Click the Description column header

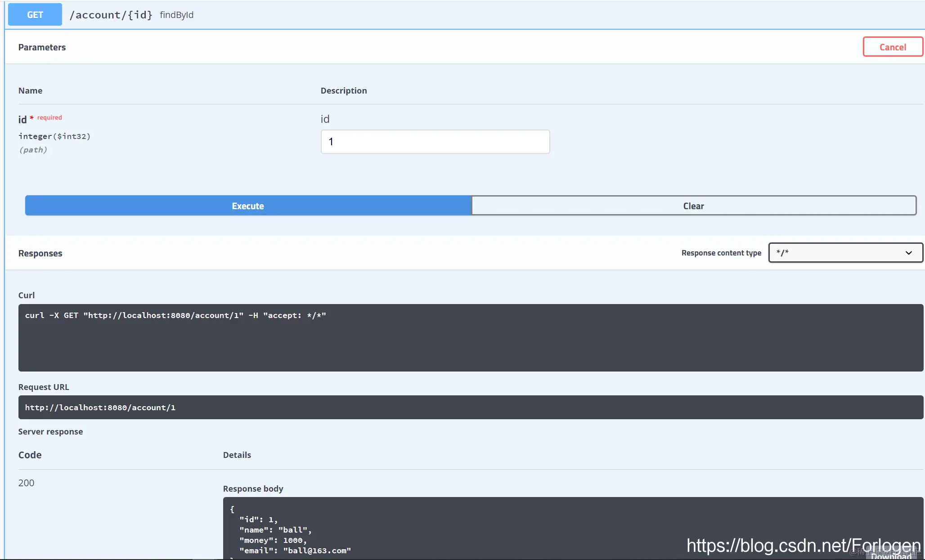click(344, 90)
